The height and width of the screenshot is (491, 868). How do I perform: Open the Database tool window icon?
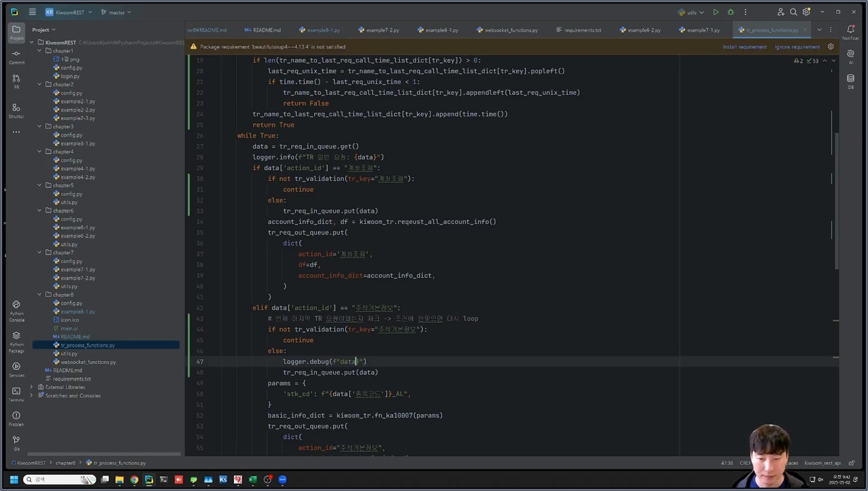(x=851, y=81)
